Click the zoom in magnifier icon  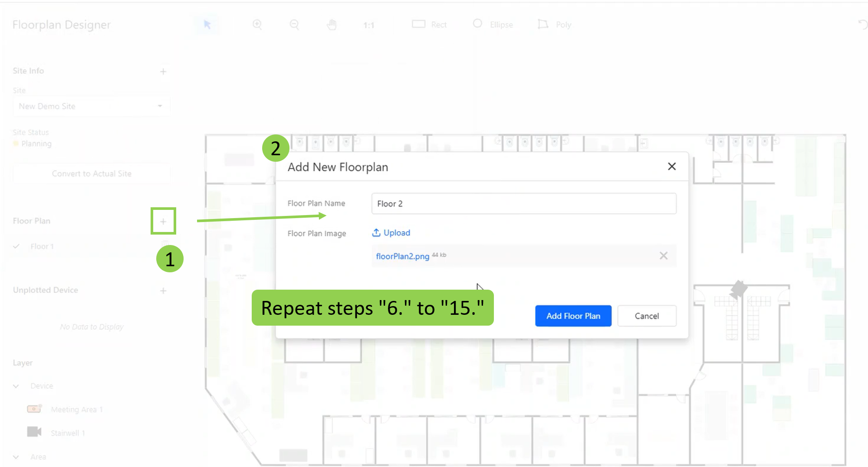point(257,25)
